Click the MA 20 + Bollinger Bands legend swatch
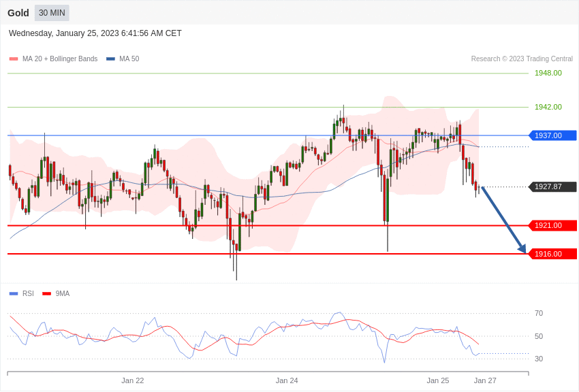This screenshot has width=579, height=392. click(x=14, y=59)
